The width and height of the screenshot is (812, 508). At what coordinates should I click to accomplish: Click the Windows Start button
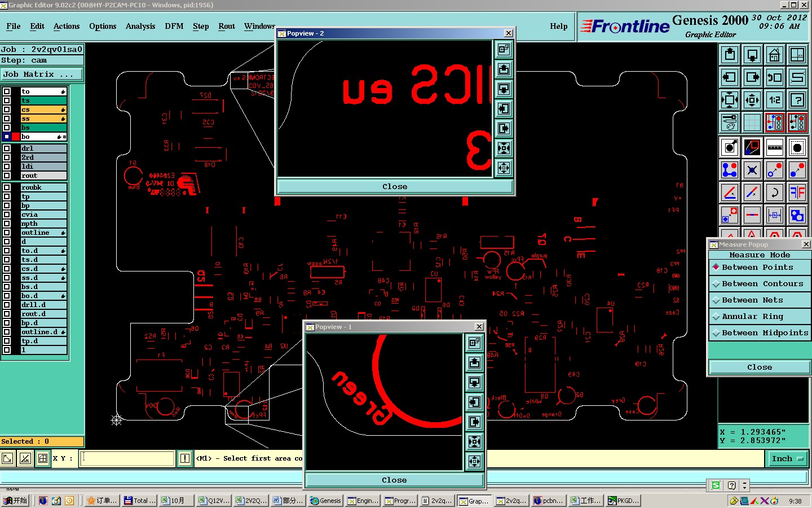click(15, 501)
